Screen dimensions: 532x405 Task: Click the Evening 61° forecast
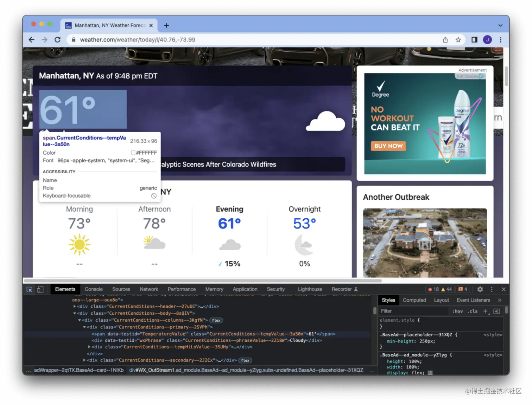tap(229, 224)
